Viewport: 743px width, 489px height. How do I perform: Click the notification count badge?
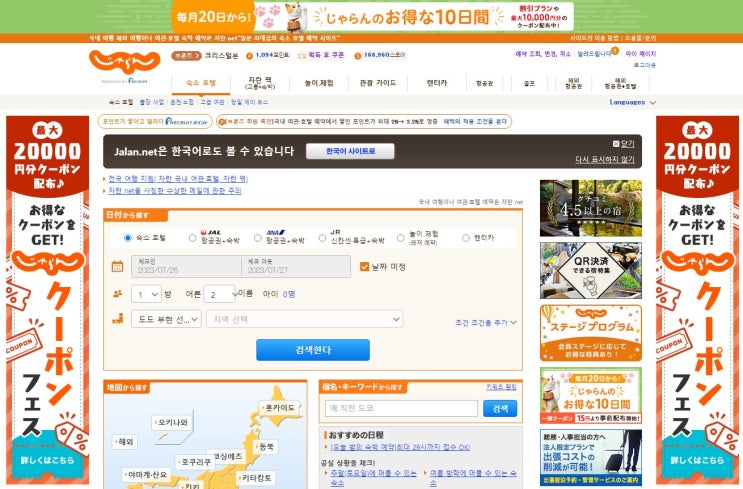(615, 50)
